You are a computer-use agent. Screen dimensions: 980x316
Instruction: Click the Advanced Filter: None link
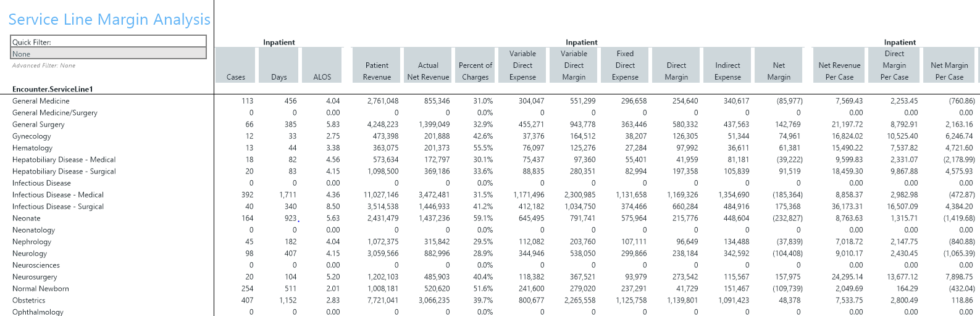44,65
